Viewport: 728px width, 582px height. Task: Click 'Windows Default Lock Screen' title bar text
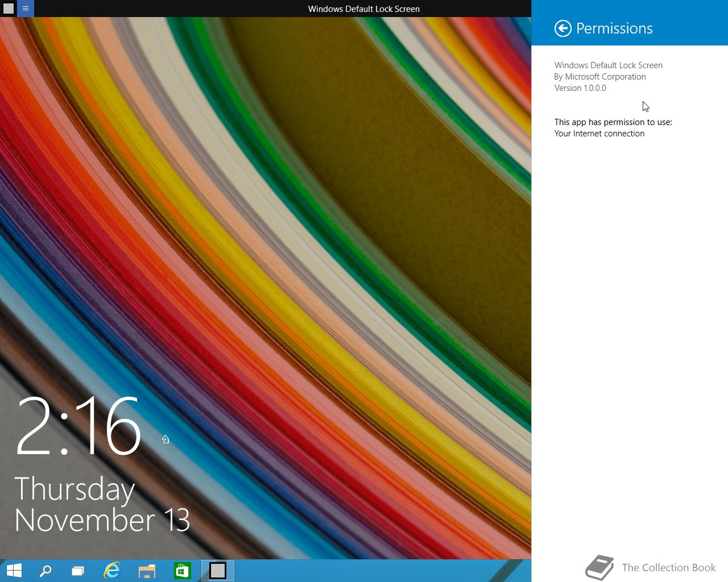click(x=364, y=9)
